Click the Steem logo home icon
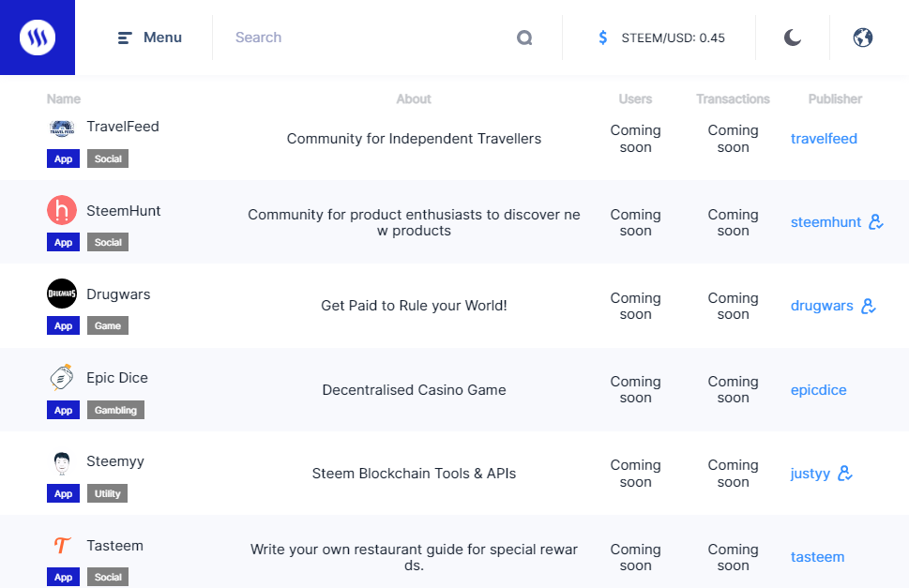Image resolution: width=909 pixels, height=588 pixels. [x=38, y=38]
